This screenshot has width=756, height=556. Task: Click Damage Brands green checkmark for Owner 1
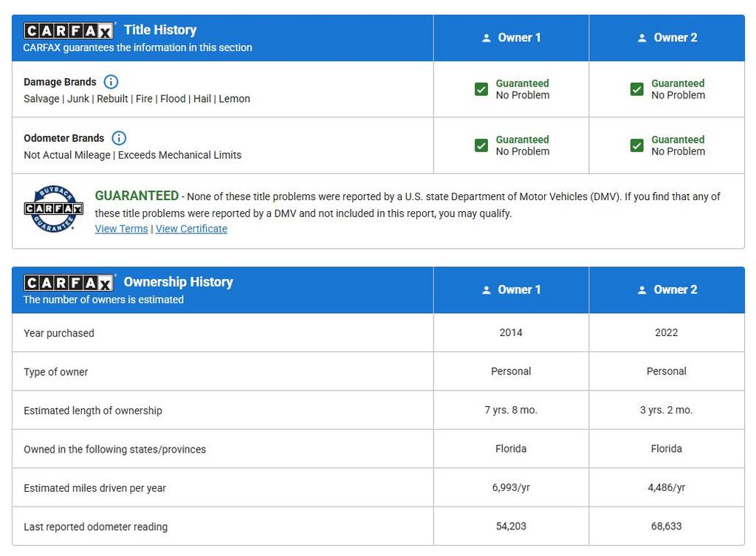(481, 89)
